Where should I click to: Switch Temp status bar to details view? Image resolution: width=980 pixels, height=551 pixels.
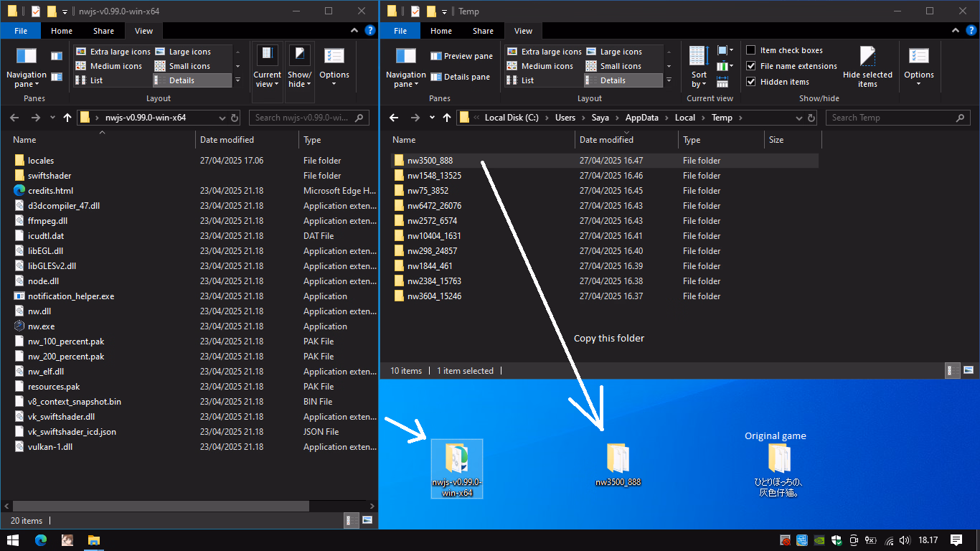point(953,370)
